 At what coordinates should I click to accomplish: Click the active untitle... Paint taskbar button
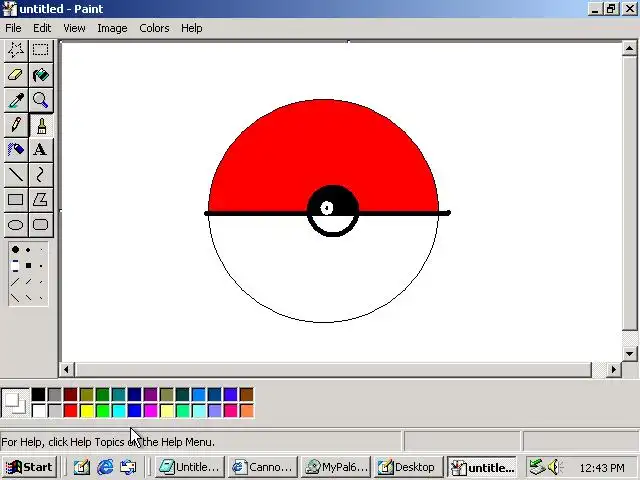point(482,467)
